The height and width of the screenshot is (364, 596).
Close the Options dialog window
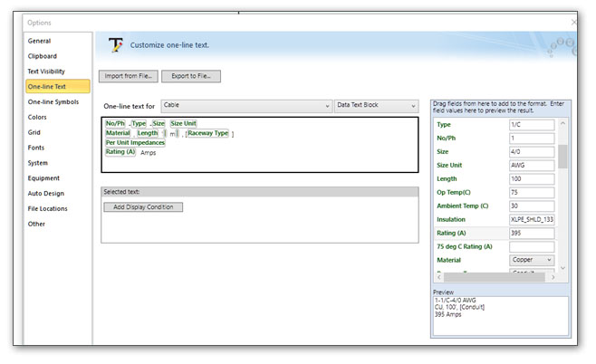[574, 22]
